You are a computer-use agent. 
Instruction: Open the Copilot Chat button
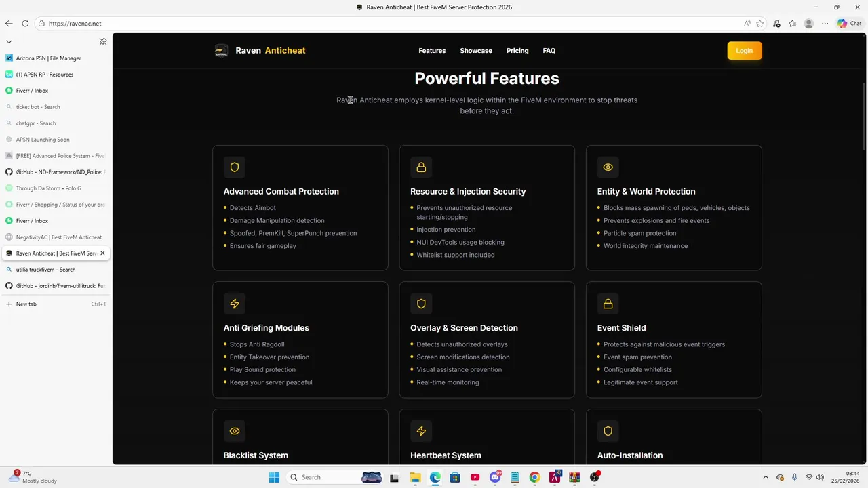(x=850, y=23)
